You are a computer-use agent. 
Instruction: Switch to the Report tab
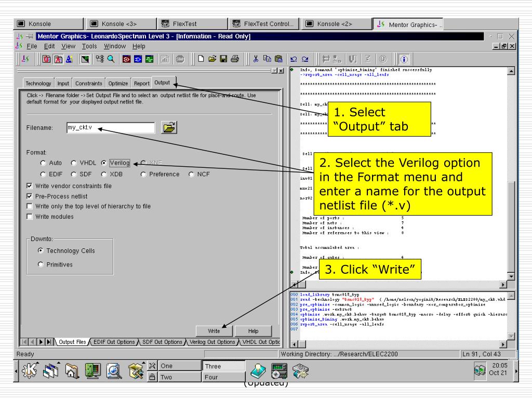tap(141, 83)
